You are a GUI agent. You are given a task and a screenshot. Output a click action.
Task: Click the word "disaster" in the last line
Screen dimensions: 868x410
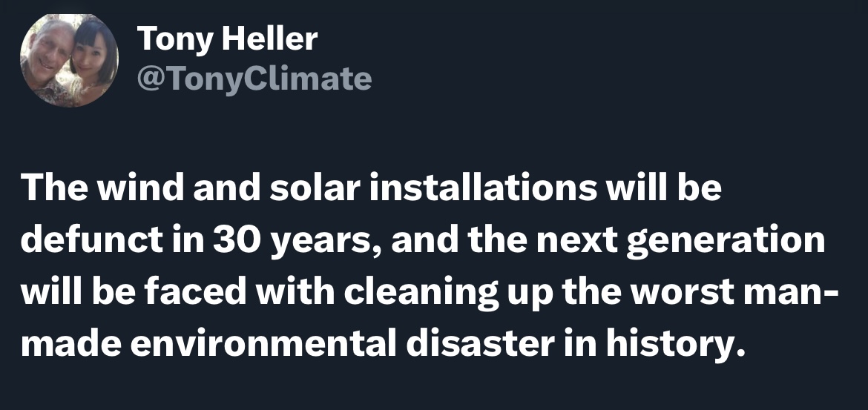480,344
